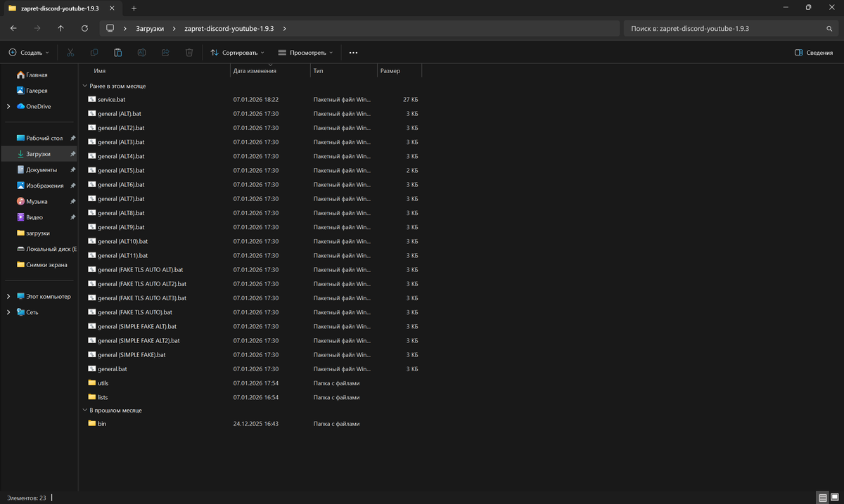Click the Cut scissors icon
Screen dimensions: 844x504
pos(70,53)
